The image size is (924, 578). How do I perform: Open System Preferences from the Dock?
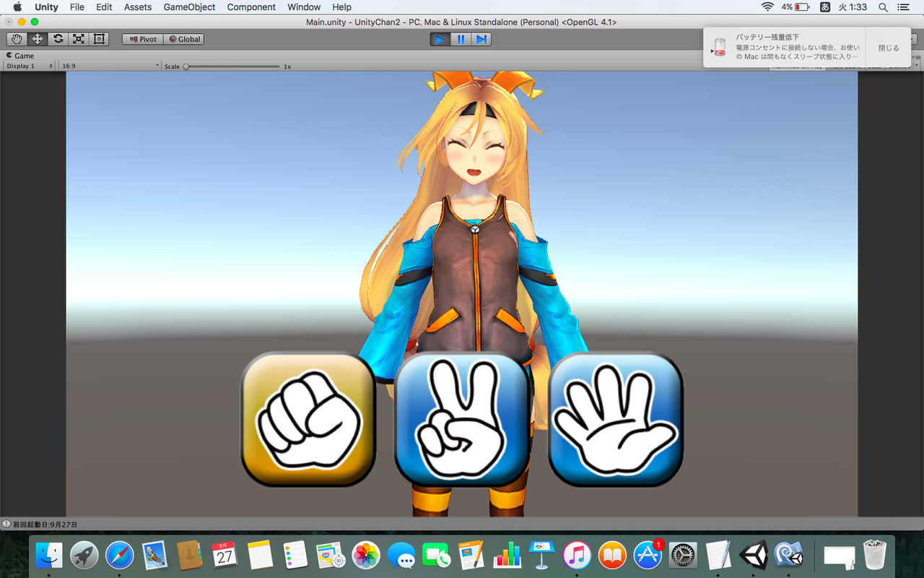682,555
